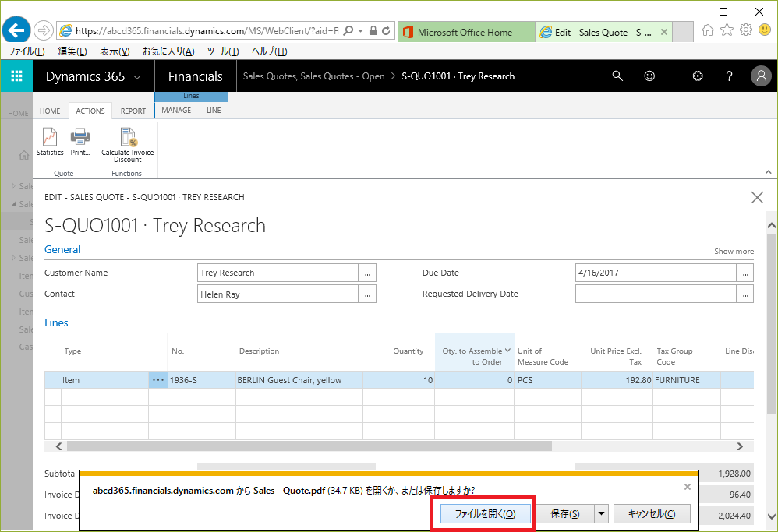The image size is (778, 532).
Task: Open Requested Delivery Date picker ellipsis
Action: (745, 294)
